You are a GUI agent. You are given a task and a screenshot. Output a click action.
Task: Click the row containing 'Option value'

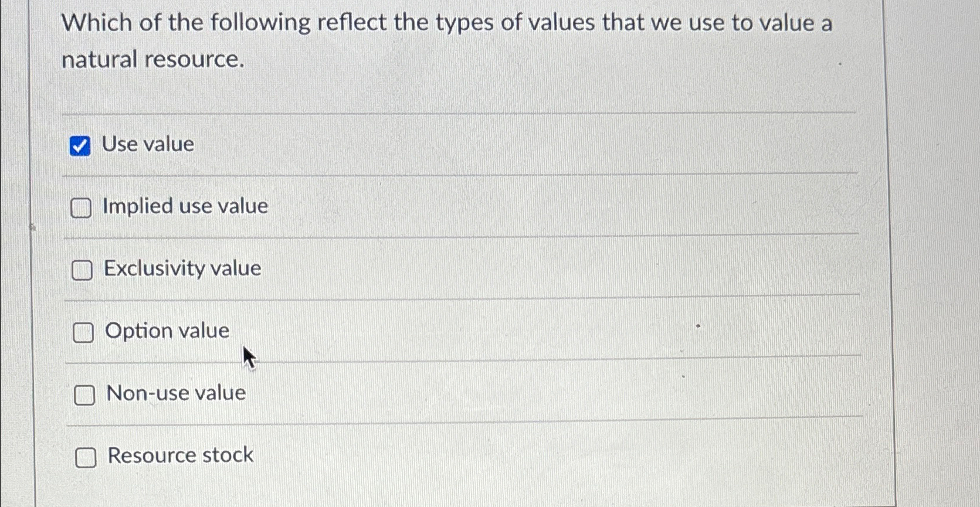click(411, 332)
